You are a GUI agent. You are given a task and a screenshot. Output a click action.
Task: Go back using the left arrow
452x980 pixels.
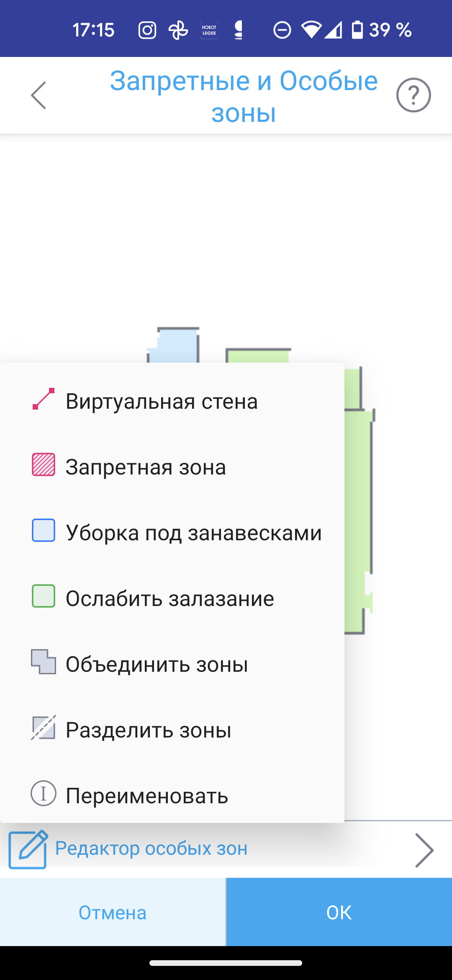pos(39,95)
